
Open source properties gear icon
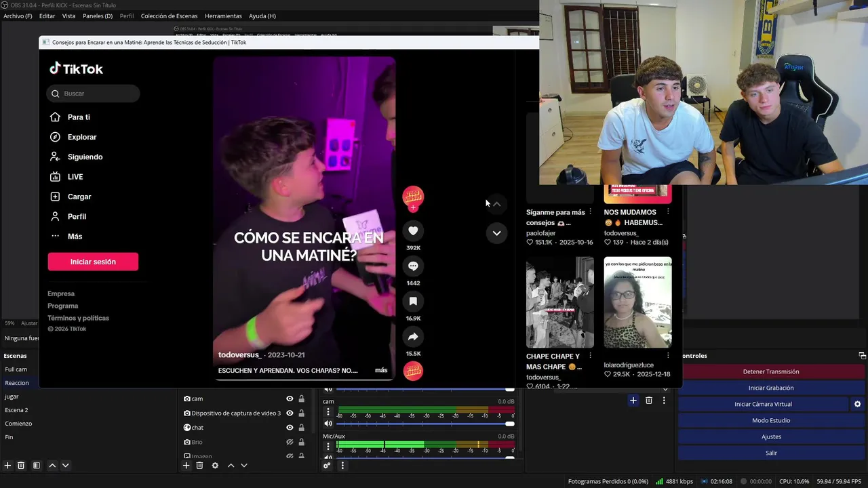point(215,466)
